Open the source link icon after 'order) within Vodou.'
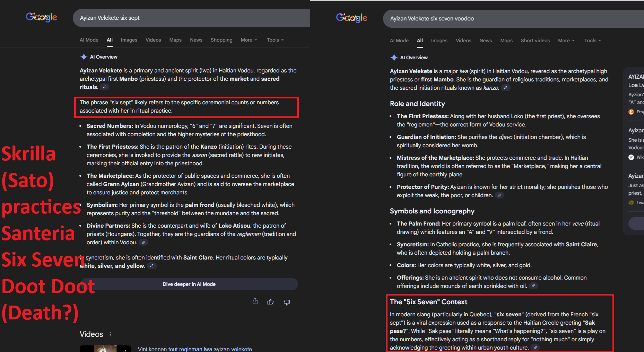 [143, 242]
